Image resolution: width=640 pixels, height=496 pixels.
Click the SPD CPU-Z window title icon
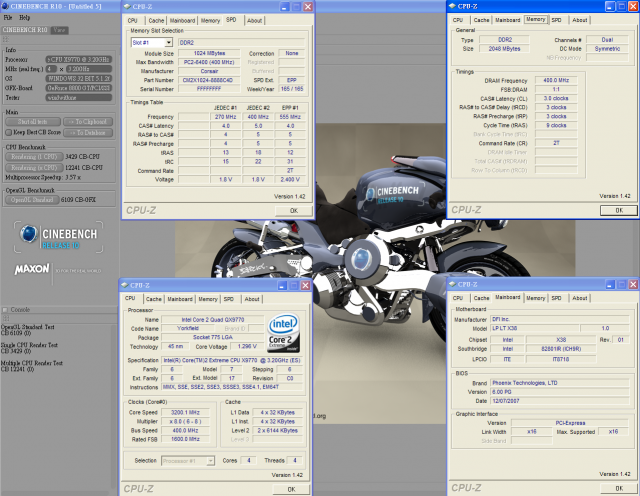[x=127, y=7]
